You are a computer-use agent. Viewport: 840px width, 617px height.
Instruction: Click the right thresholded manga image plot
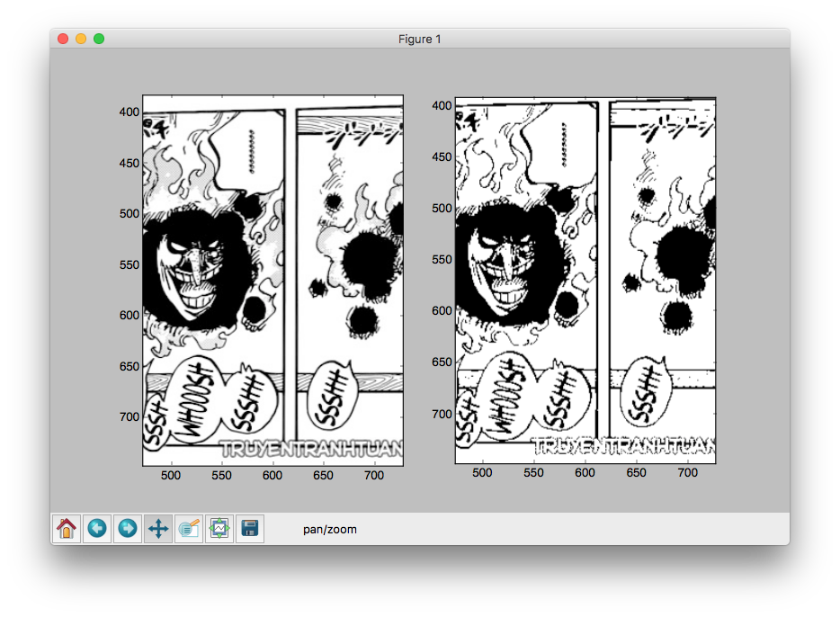(585, 281)
